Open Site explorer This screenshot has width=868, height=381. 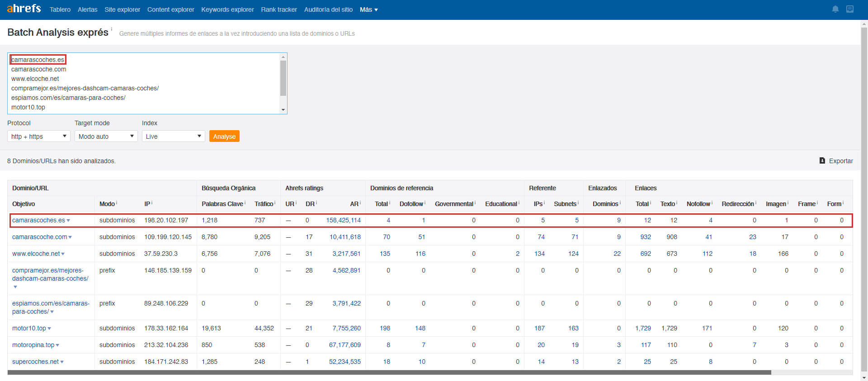coord(122,9)
